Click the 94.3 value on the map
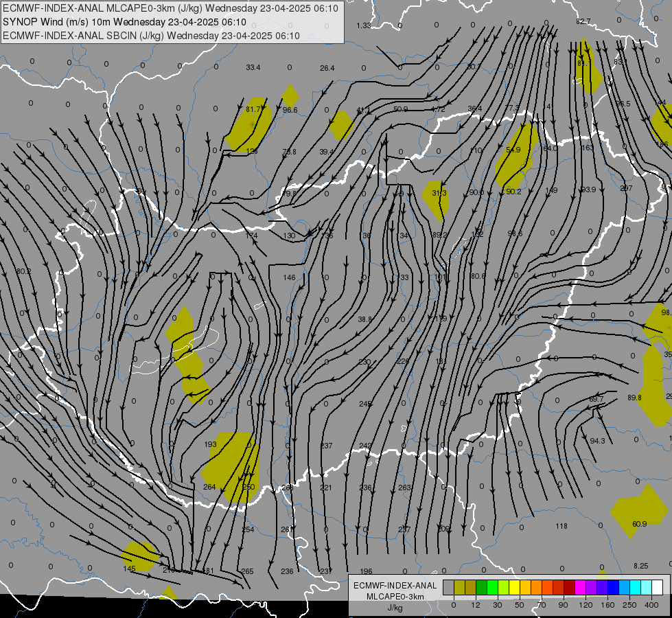The image size is (672, 618). [x=597, y=440]
